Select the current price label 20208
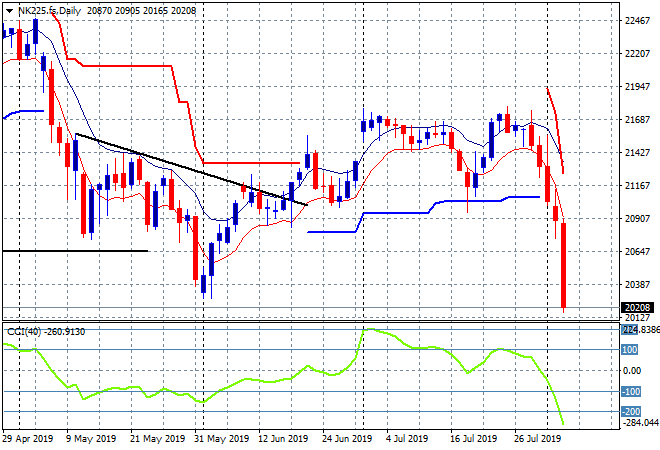 click(x=637, y=308)
